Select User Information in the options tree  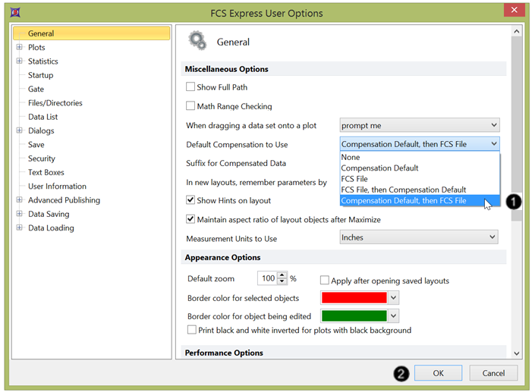[x=58, y=187]
